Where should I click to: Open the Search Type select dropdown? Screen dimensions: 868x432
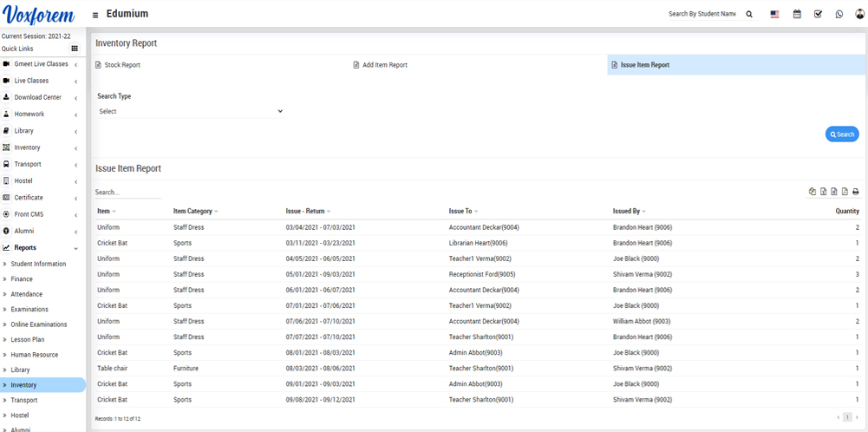point(190,111)
